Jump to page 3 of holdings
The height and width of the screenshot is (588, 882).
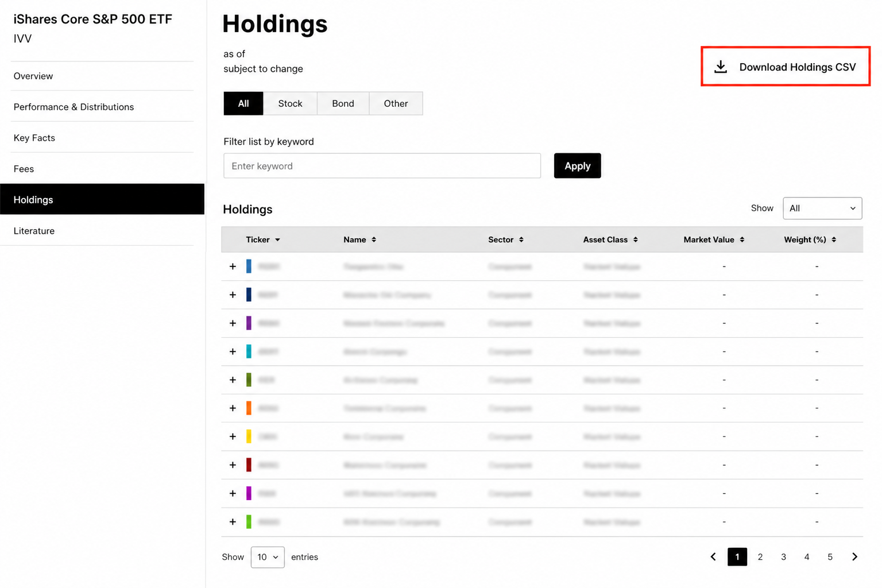[783, 557]
